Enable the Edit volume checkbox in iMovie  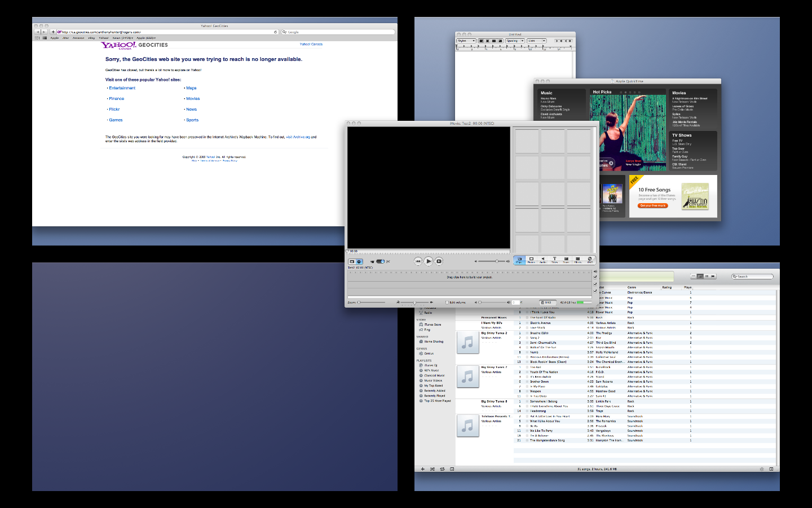(447, 303)
